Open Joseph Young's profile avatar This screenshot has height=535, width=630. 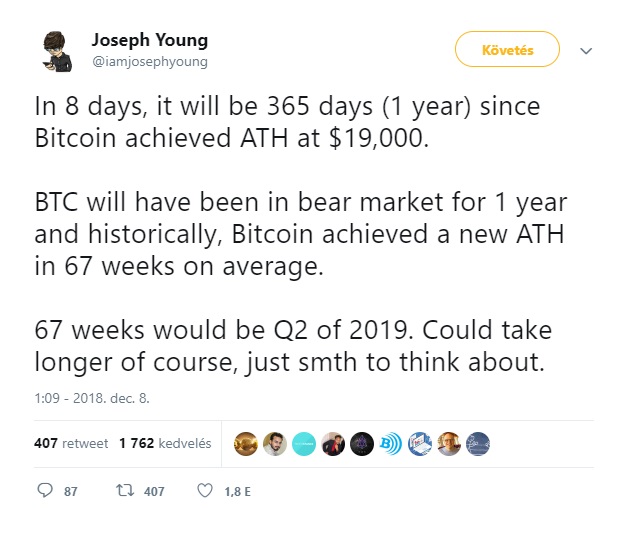pos(57,51)
